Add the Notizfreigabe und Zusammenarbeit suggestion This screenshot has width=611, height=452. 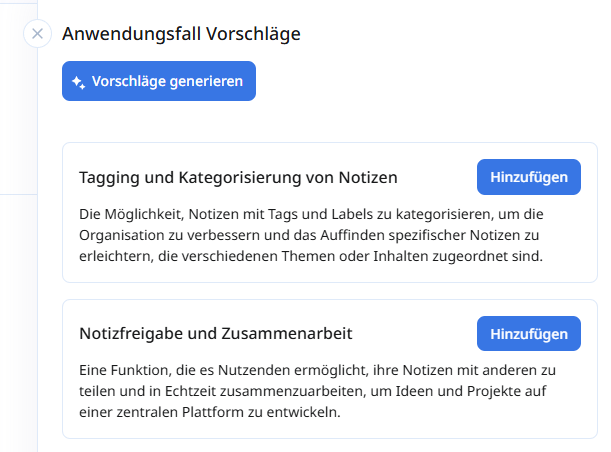coord(529,333)
